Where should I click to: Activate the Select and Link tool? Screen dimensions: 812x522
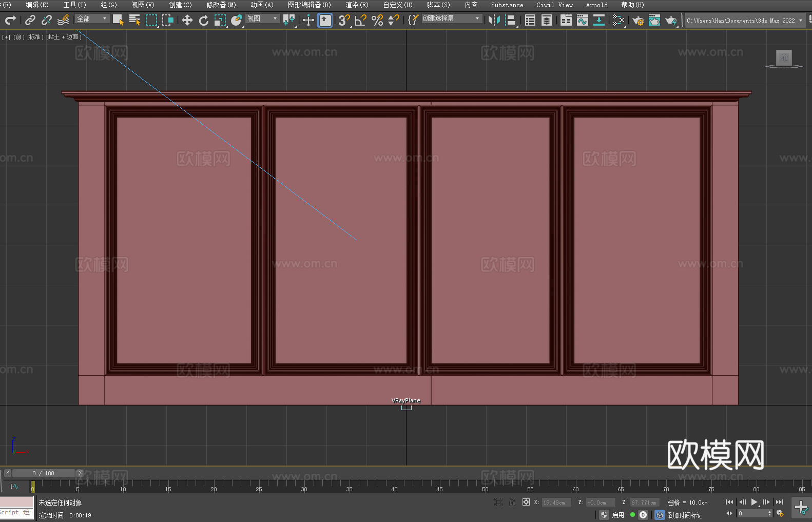[30, 20]
